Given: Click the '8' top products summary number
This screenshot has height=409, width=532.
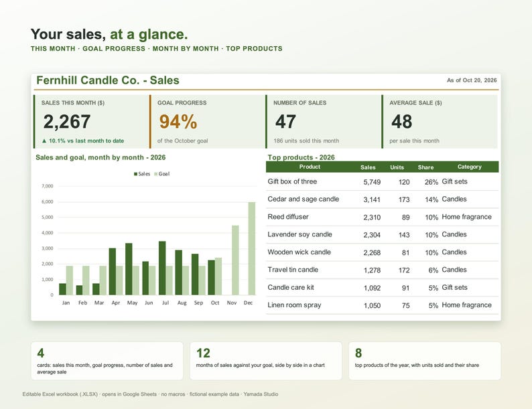Looking at the screenshot, I should pyautogui.click(x=358, y=353).
